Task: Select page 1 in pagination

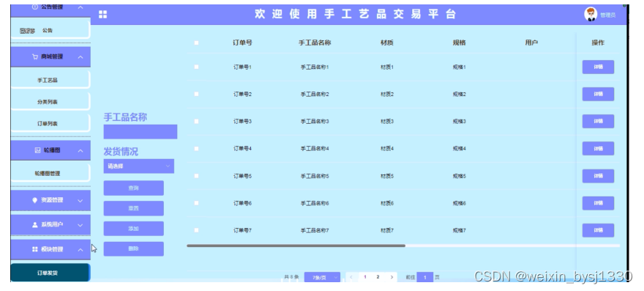Action: point(364,277)
